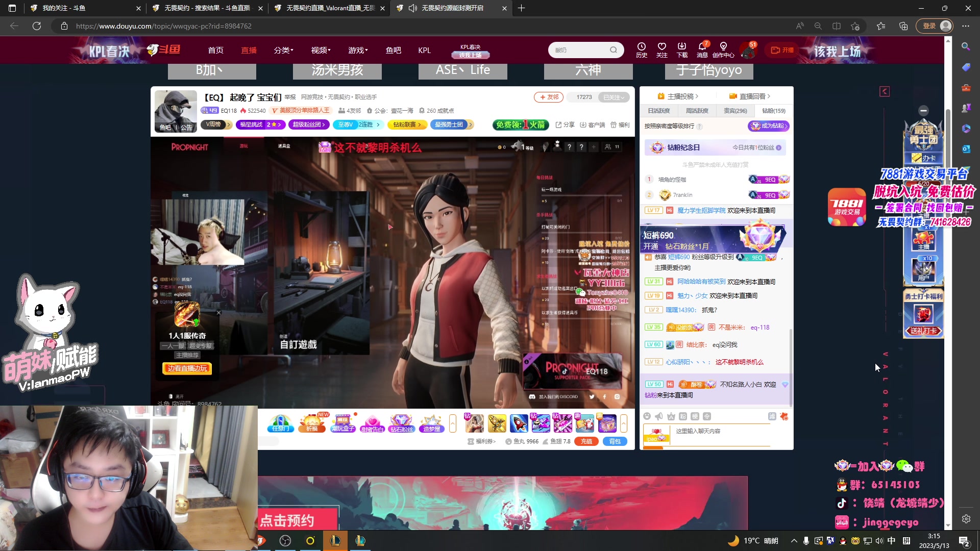Viewport: 980px width, 551px height.
Task: Open Edge sidebar Outlook icon
Action: pos(966,149)
